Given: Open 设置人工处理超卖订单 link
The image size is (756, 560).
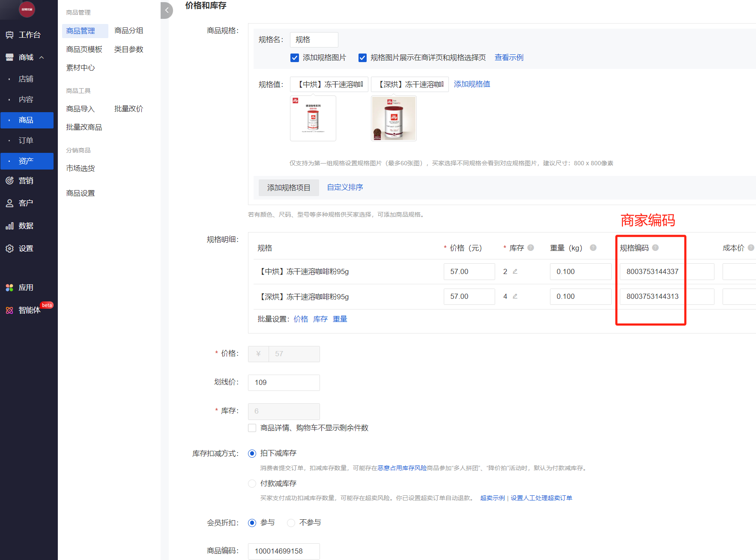Looking at the screenshot, I should (541, 498).
